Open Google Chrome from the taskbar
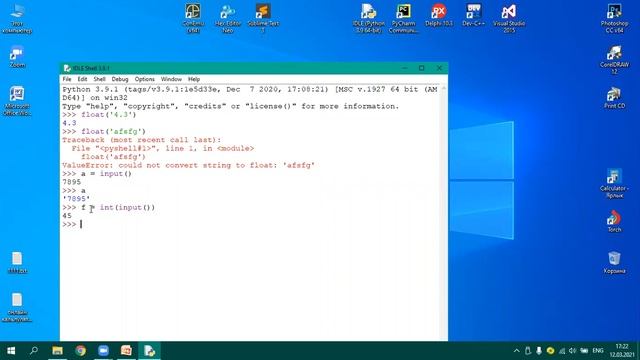Viewport: 640px width, 360px height. pos(80,351)
